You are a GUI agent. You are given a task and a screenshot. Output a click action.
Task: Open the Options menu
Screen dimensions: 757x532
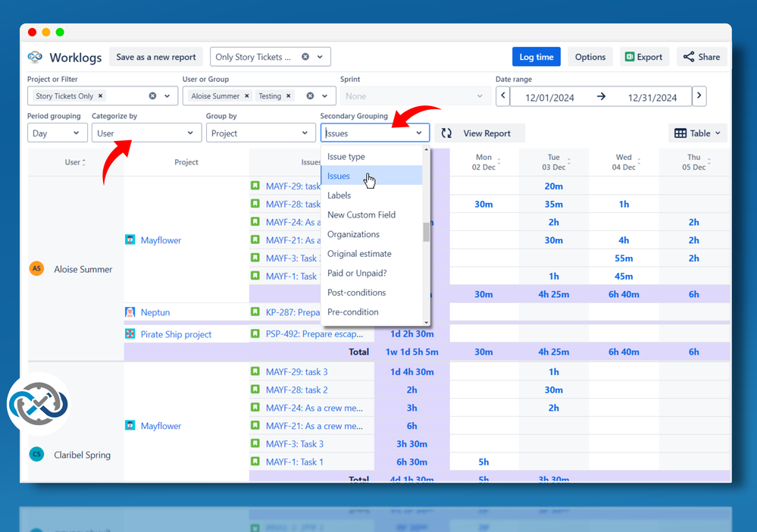[x=590, y=57]
